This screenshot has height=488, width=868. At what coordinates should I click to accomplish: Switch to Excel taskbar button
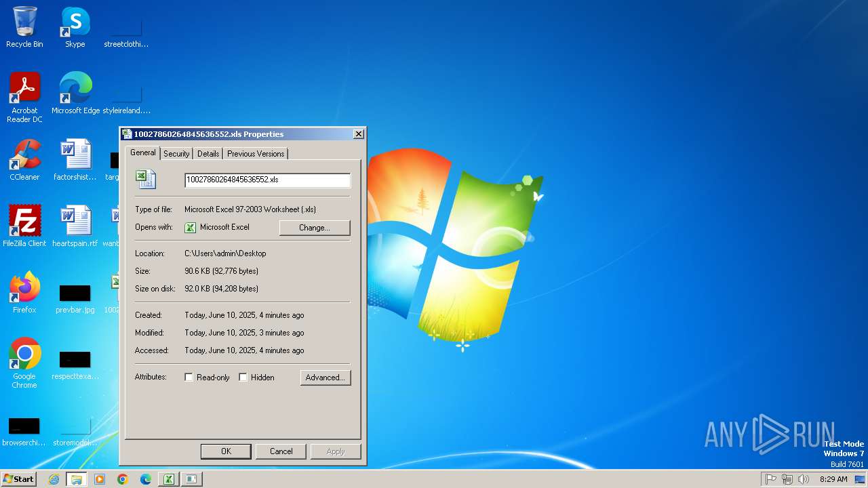click(x=169, y=479)
